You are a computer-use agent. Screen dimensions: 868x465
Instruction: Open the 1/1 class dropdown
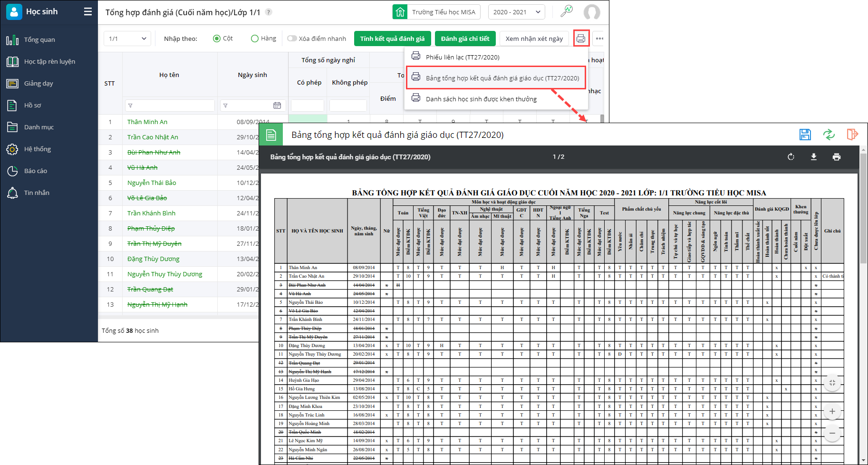pyautogui.click(x=127, y=39)
